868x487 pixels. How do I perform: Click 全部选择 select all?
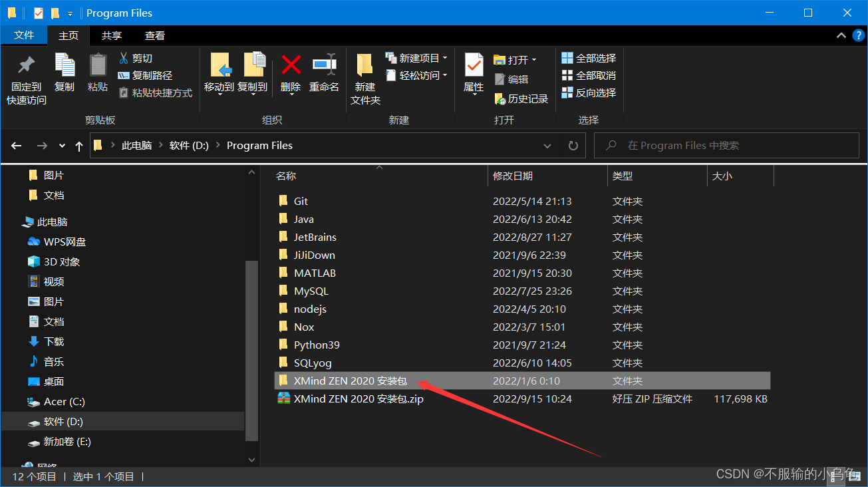click(589, 59)
